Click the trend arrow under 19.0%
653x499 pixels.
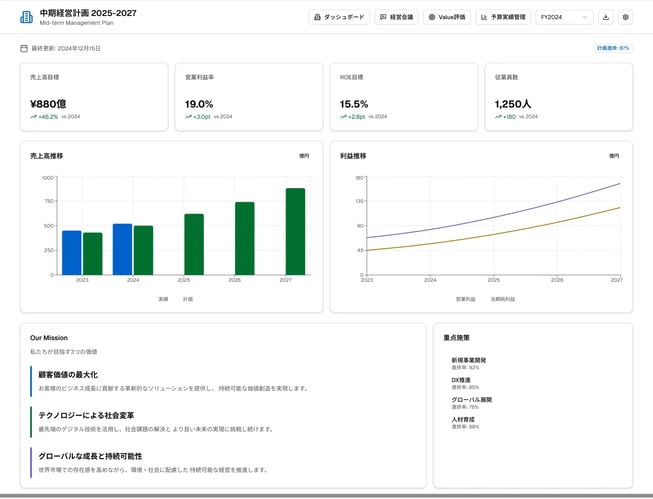(188, 117)
